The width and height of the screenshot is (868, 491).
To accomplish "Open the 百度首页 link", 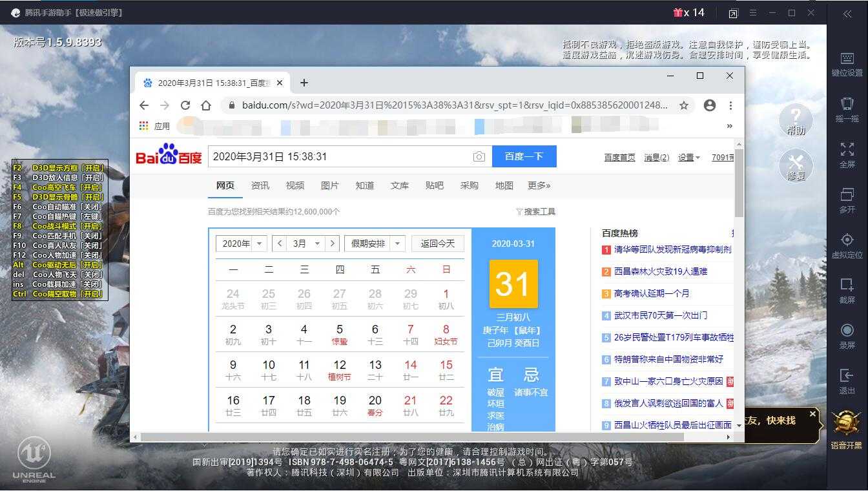I will pos(620,157).
